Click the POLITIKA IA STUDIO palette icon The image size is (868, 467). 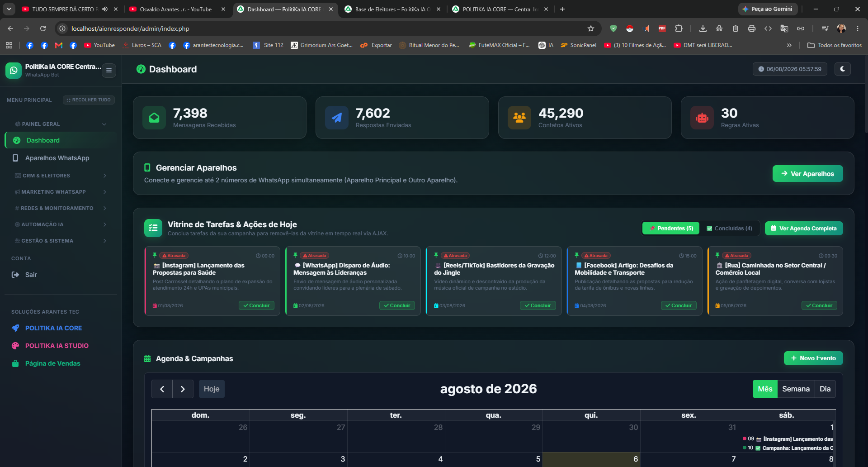click(x=15, y=346)
